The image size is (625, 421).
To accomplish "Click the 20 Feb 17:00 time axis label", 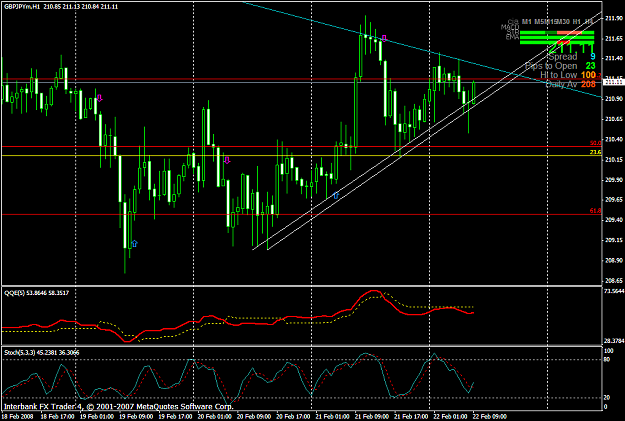I will coord(293,417).
